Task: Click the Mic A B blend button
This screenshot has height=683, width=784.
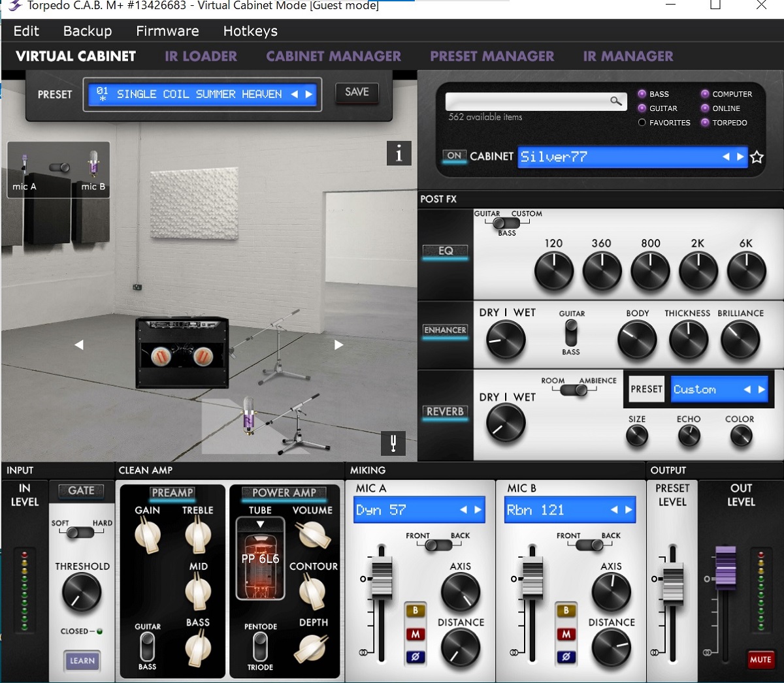Action: [415, 611]
